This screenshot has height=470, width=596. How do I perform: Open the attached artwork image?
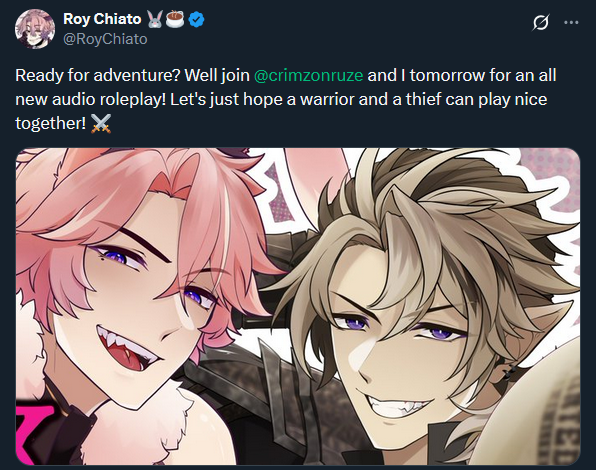click(x=298, y=306)
